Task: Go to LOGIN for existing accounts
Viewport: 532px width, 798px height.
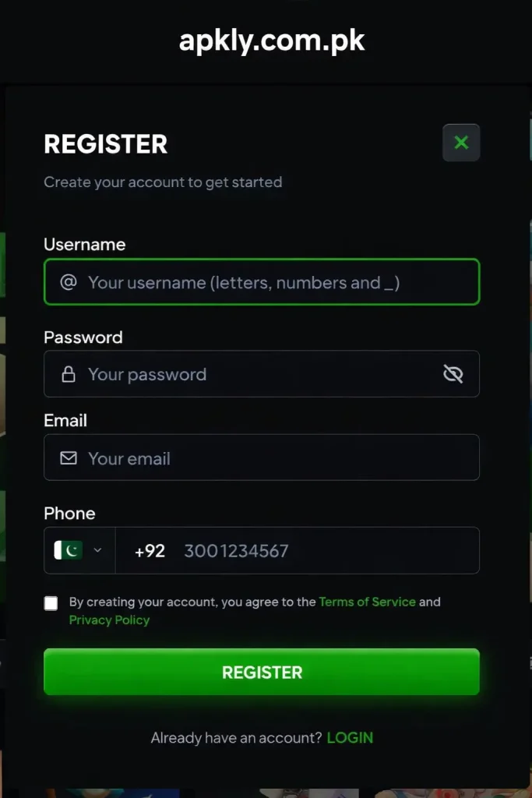Action: pyautogui.click(x=350, y=737)
